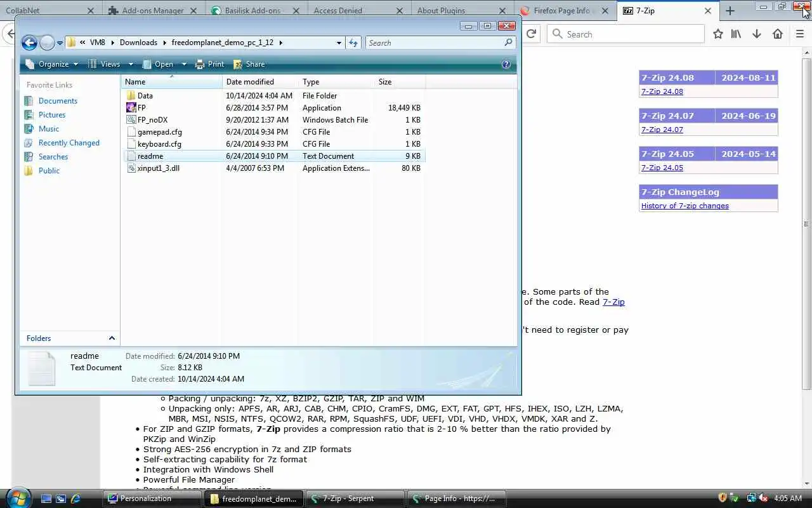Expand the Views dropdown arrow
The height and width of the screenshot is (508, 812).
tap(131, 64)
